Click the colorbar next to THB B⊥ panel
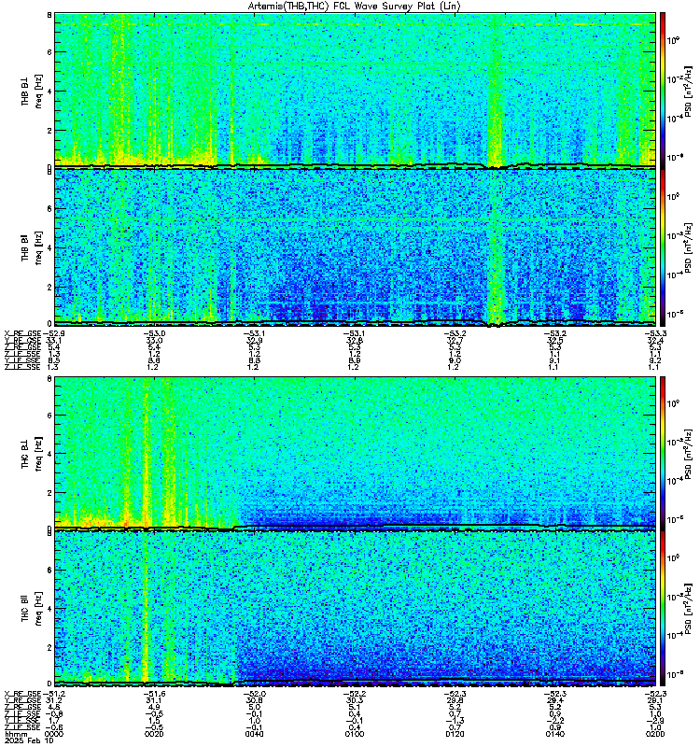The image size is (700, 747). point(662,91)
